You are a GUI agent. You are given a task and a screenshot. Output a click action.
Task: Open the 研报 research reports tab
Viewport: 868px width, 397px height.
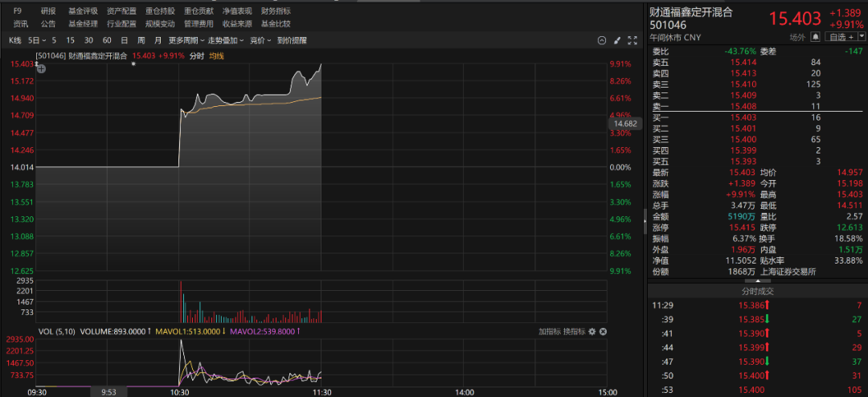[48, 11]
